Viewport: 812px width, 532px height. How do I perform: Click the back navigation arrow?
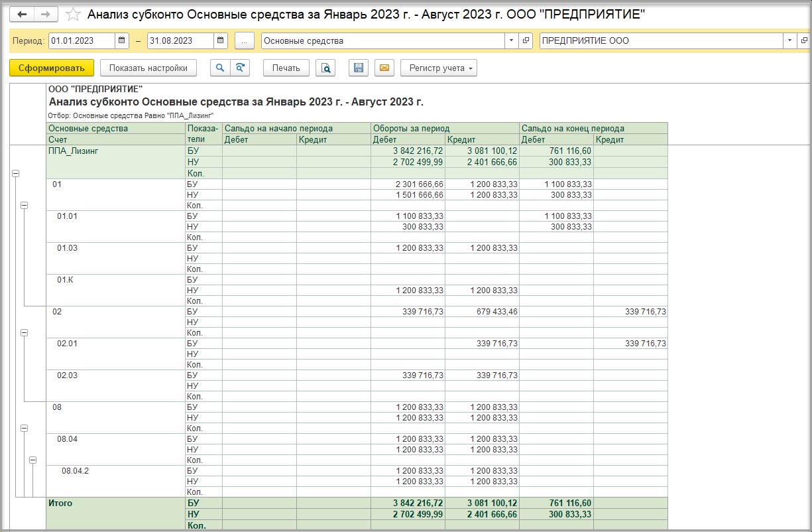[22, 14]
